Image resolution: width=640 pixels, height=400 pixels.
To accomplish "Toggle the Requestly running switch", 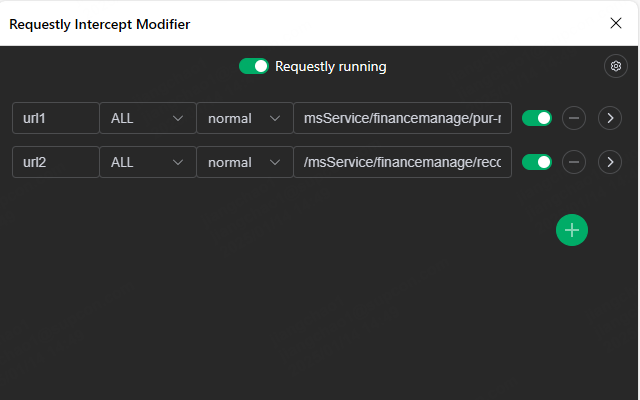I will point(254,66).
